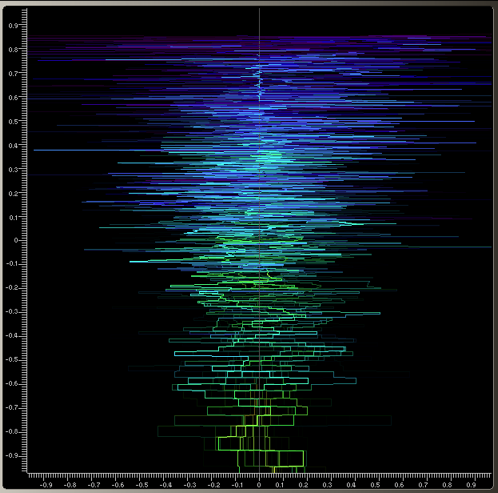Select the 0 label on vertical axis
This screenshot has width=498, height=493.
(x=16, y=240)
